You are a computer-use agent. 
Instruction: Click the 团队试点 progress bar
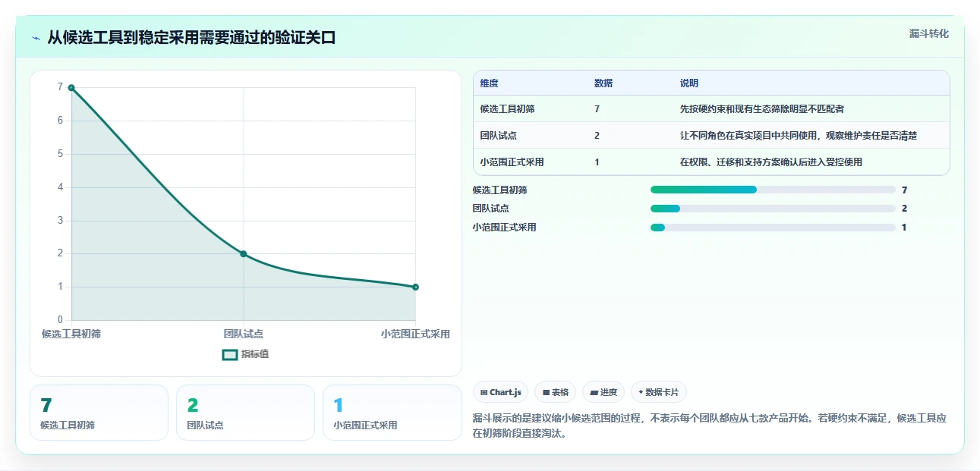click(773, 209)
